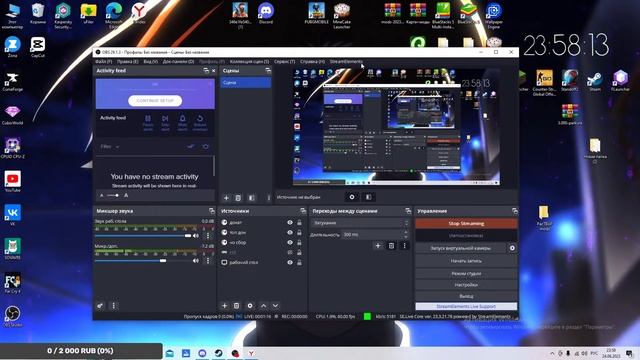The width and height of the screenshot is (640, 360).
Task: Undock the audio mixer panel
Action: (211, 211)
